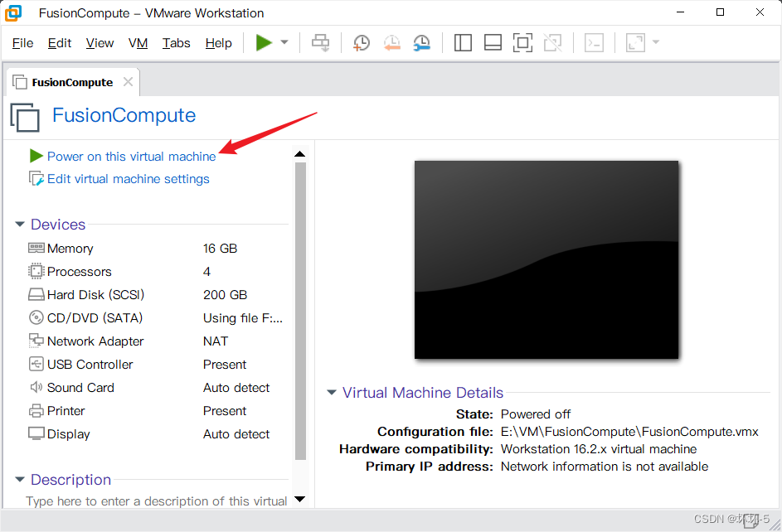Click Power on this virtual machine link
This screenshot has height=532, width=782.
[132, 157]
